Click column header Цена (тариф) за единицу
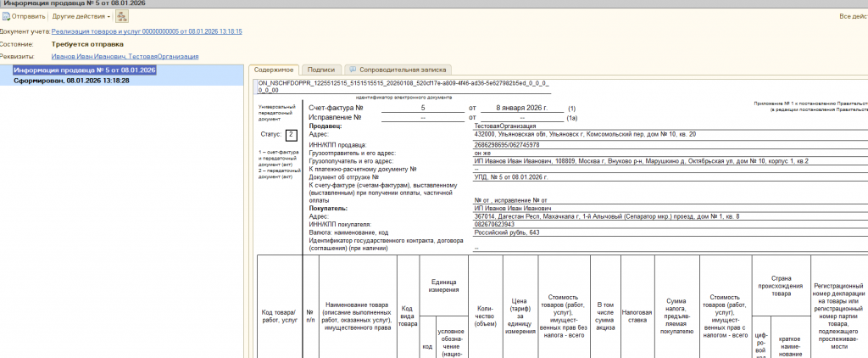The height and width of the screenshot is (358, 868). (x=520, y=316)
